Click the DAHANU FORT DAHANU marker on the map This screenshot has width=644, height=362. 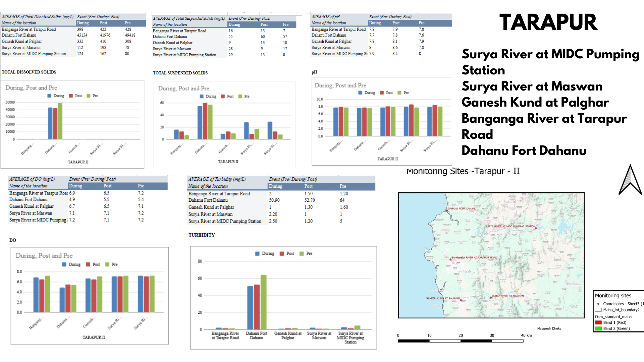tap(447, 211)
